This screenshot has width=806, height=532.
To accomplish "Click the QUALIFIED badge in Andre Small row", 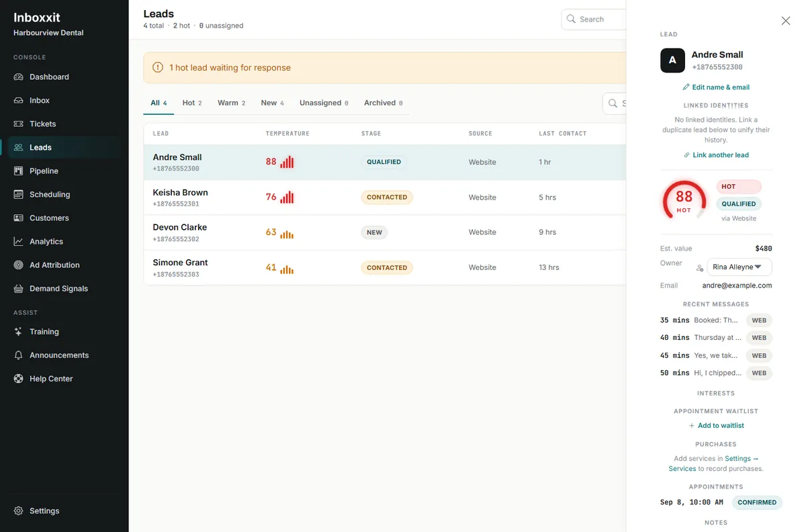I will click(384, 163).
